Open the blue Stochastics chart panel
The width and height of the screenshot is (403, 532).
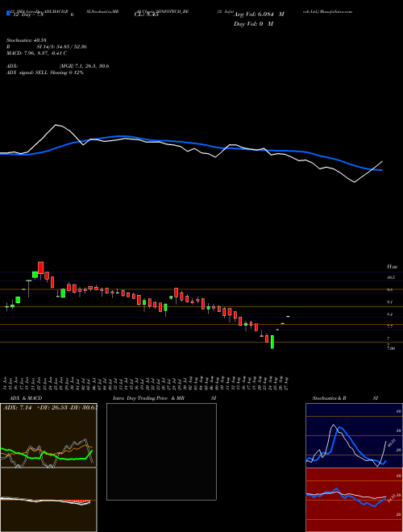click(x=354, y=435)
